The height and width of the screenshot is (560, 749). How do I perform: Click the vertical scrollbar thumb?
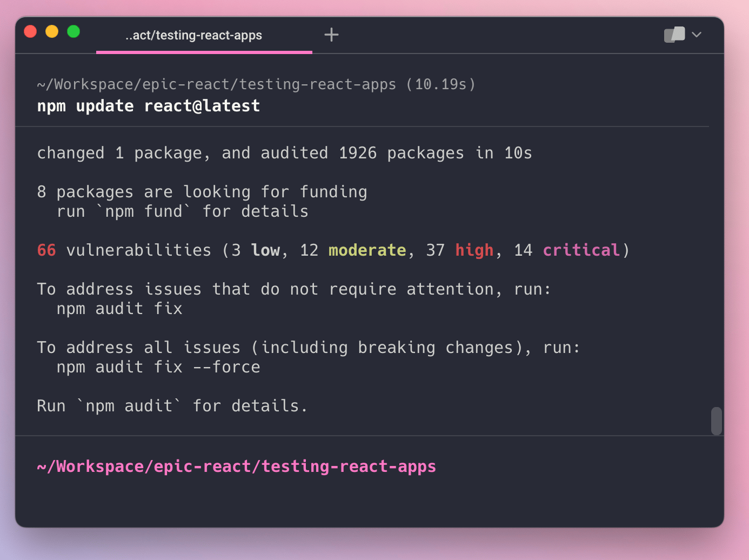coord(716,421)
